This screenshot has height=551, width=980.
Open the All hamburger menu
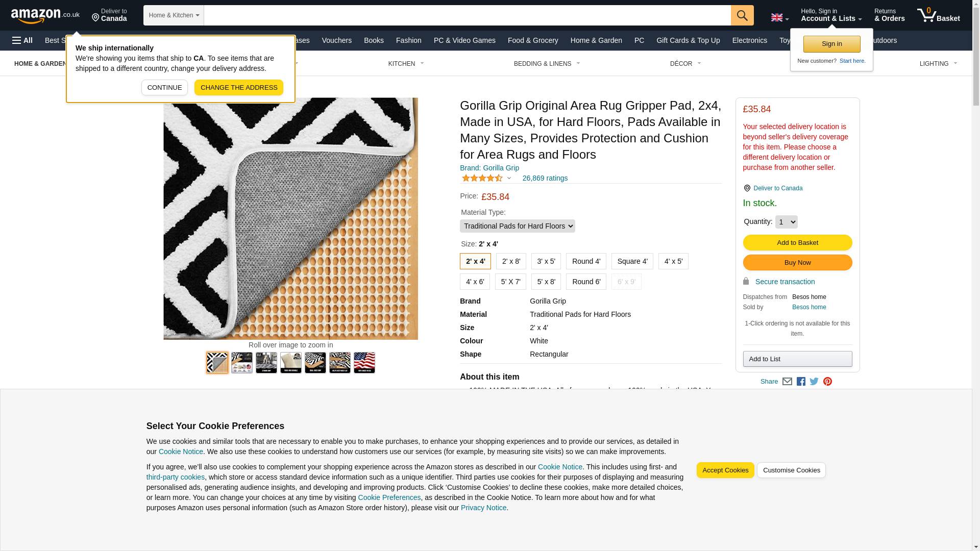click(x=22, y=40)
